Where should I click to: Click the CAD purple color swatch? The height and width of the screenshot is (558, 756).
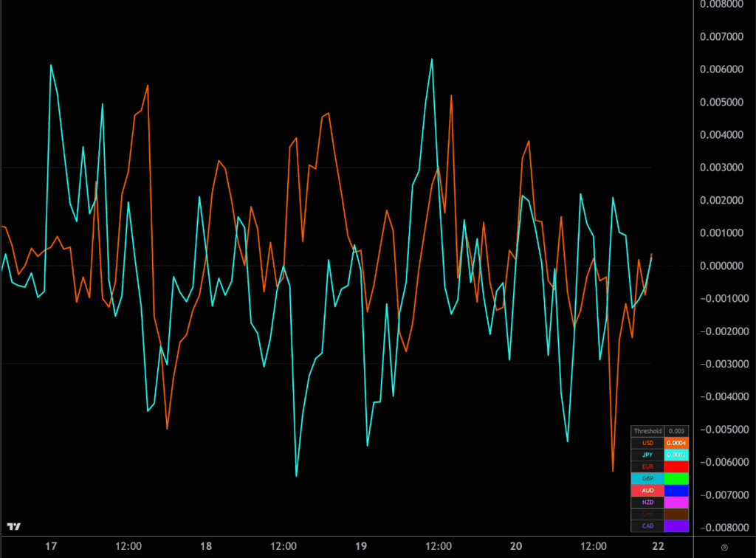point(676,526)
